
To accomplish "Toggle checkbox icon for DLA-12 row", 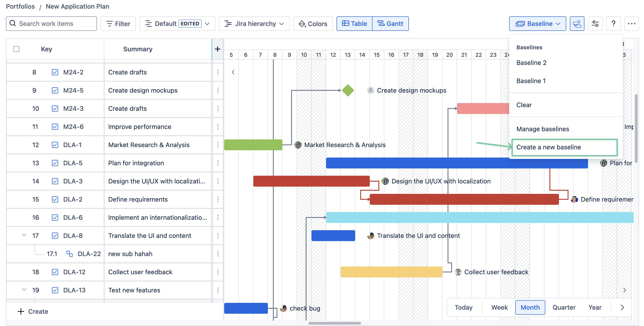I will click(x=55, y=272).
